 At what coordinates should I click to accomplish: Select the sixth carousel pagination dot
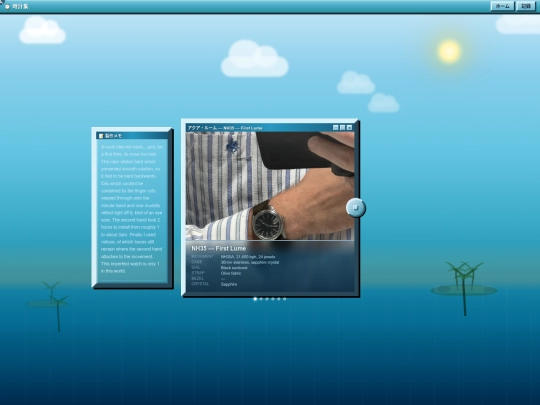pyautogui.click(x=284, y=299)
